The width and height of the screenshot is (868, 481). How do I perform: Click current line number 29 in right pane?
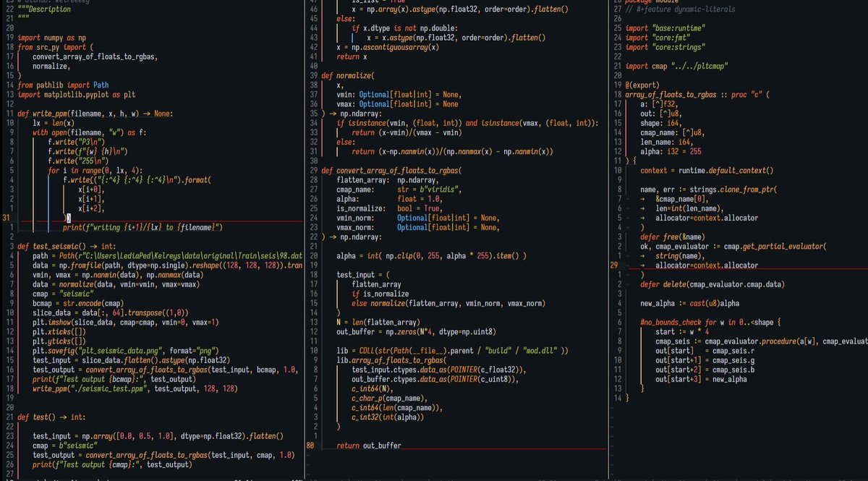pos(613,265)
